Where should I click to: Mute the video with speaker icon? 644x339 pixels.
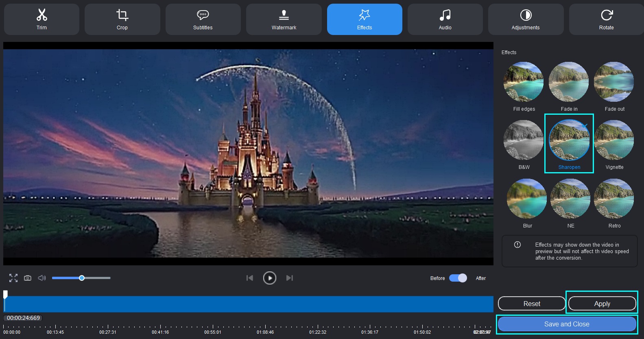point(42,278)
